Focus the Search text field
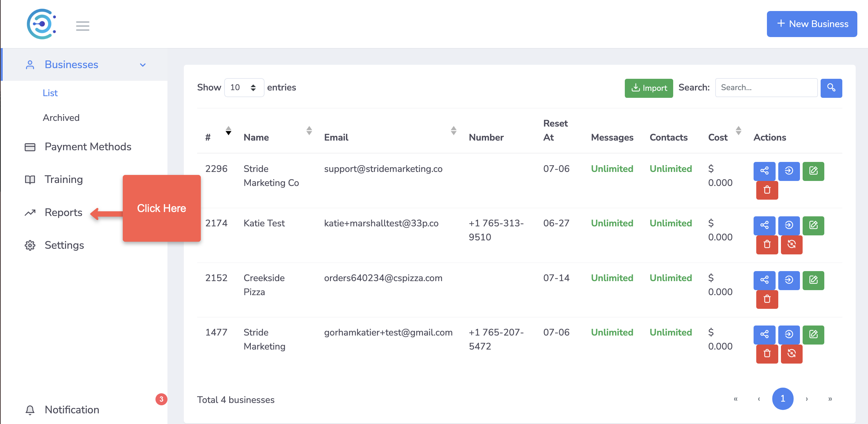 766,88
